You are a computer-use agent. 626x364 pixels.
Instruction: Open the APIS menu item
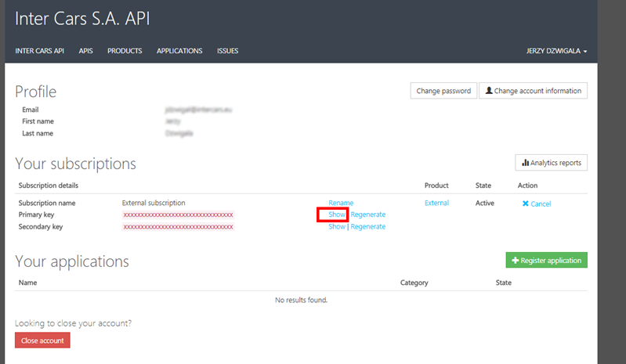point(85,51)
